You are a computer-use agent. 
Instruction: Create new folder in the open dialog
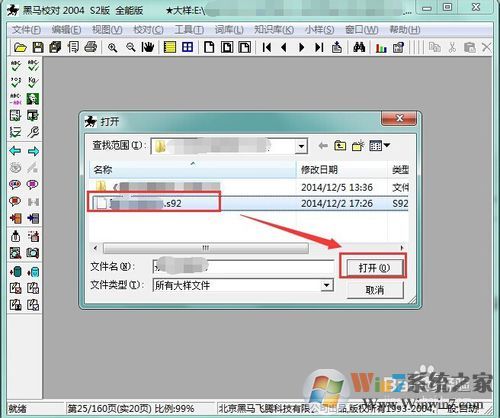[358, 146]
